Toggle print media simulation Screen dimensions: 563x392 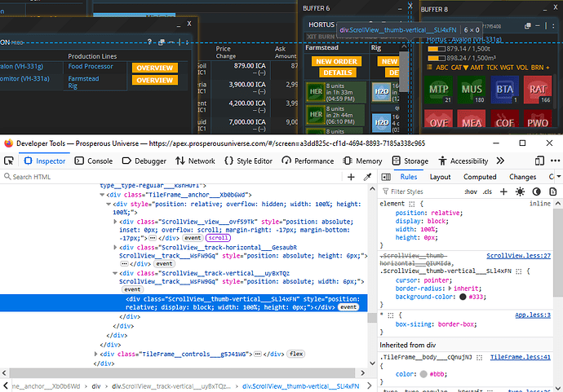point(553,192)
